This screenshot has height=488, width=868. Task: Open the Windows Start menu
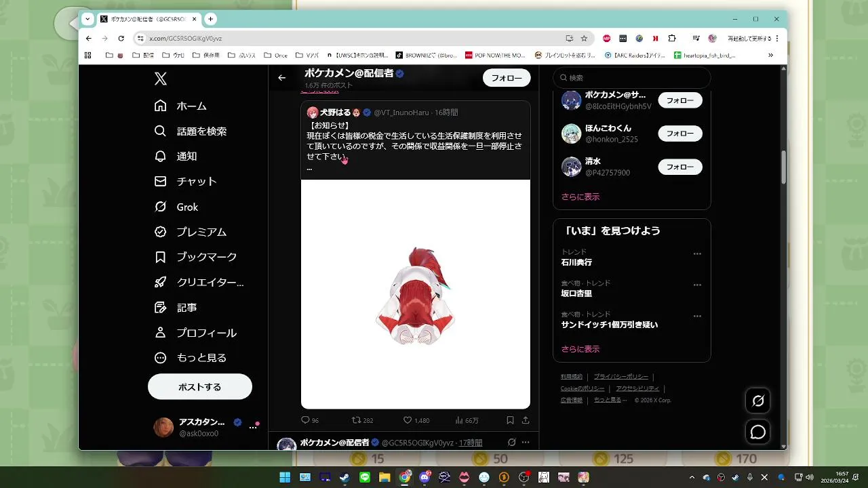pyautogui.click(x=285, y=477)
